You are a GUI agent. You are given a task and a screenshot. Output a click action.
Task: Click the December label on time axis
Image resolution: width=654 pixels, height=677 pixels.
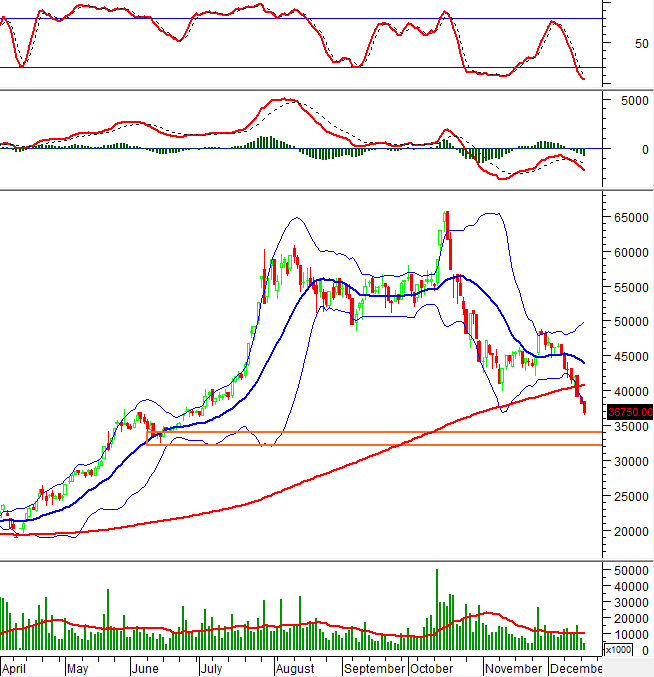click(576, 668)
